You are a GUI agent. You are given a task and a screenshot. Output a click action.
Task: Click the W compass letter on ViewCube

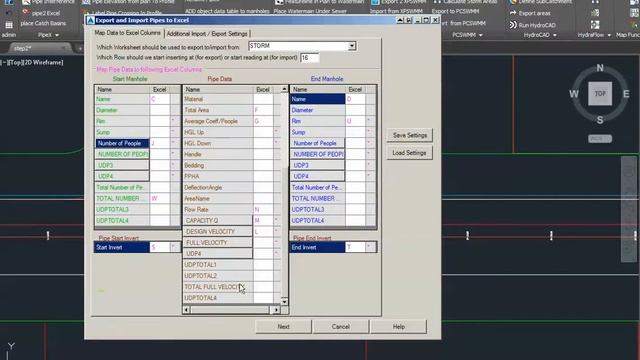pyautogui.click(x=574, y=94)
